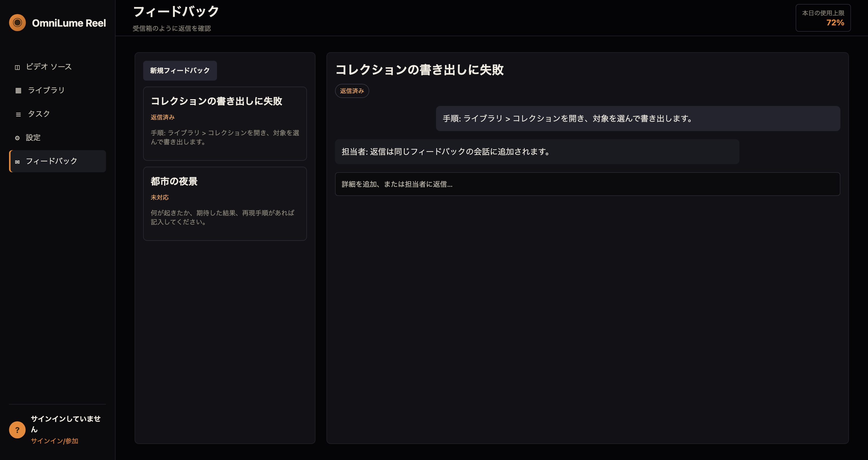Click the subtitle 受信箱のように返信を確認
Viewport: 868px width, 460px height.
pyautogui.click(x=172, y=28)
